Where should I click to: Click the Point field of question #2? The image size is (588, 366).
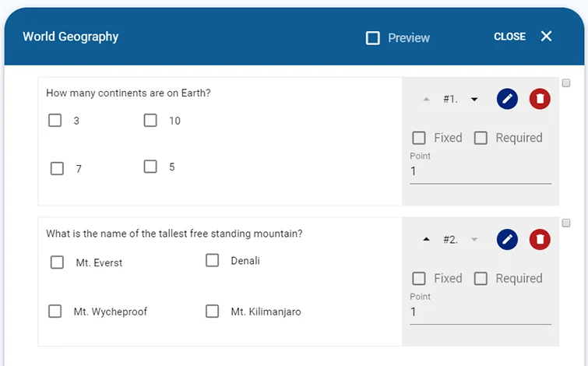coord(481,312)
